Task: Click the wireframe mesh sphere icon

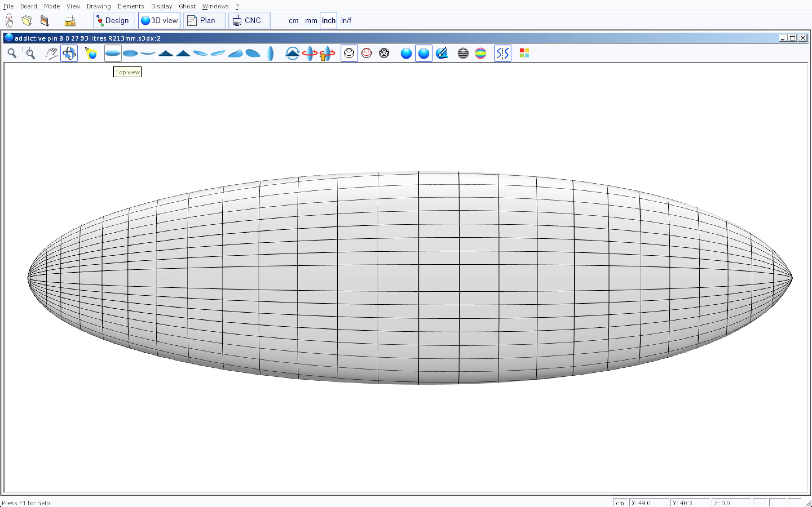Action: pyautogui.click(x=384, y=53)
